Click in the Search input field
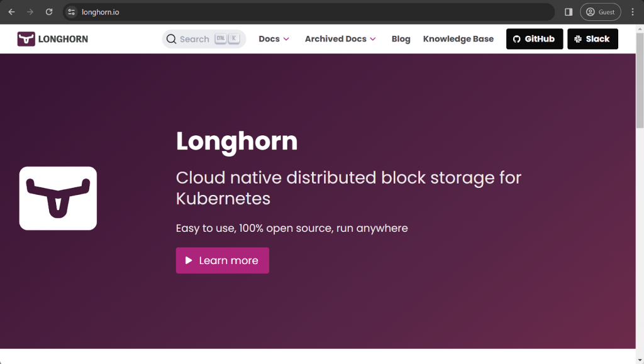Viewport: 644px width, 364px height. (x=195, y=39)
